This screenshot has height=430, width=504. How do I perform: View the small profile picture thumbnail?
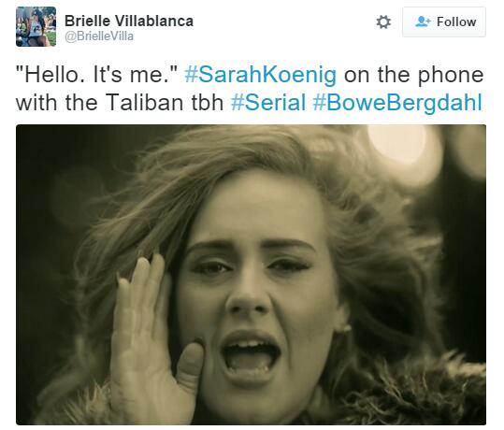click(x=36, y=27)
